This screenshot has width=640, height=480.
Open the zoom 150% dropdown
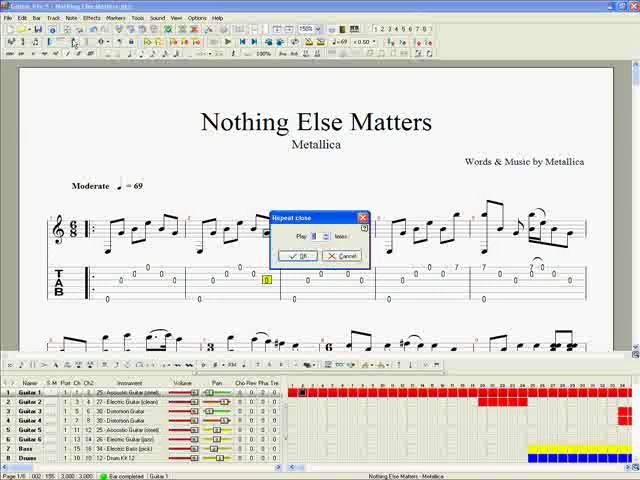point(318,29)
